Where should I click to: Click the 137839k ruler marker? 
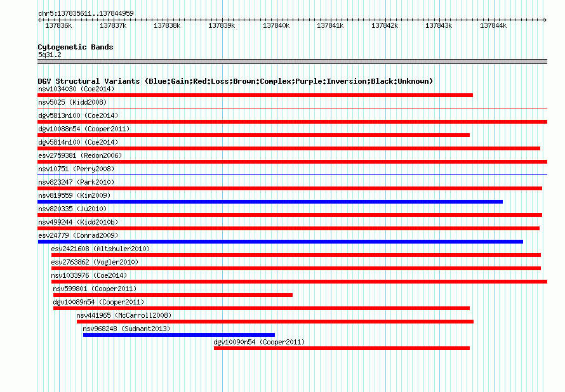[x=222, y=25]
